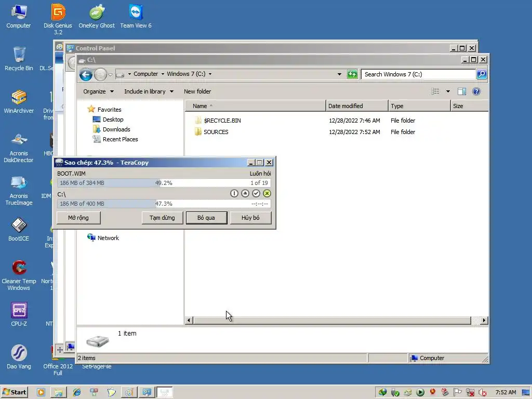Pause copying with the Tạm dừng button
This screenshot has height=399, width=532.
click(162, 218)
